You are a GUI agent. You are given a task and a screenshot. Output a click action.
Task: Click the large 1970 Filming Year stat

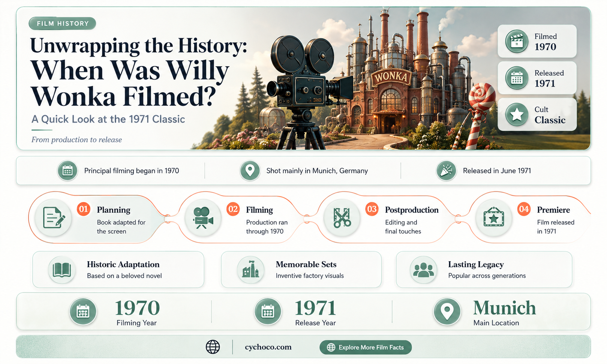(x=137, y=308)
